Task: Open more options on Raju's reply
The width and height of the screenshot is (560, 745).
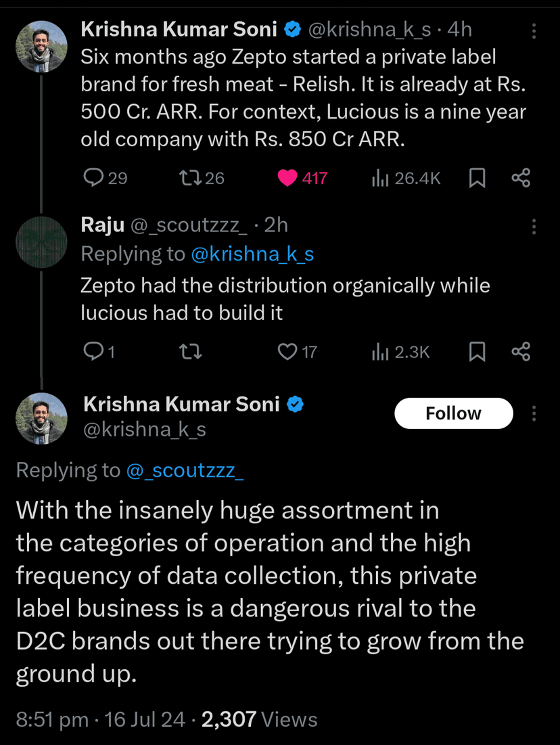Action: click(x=534, y=226)
